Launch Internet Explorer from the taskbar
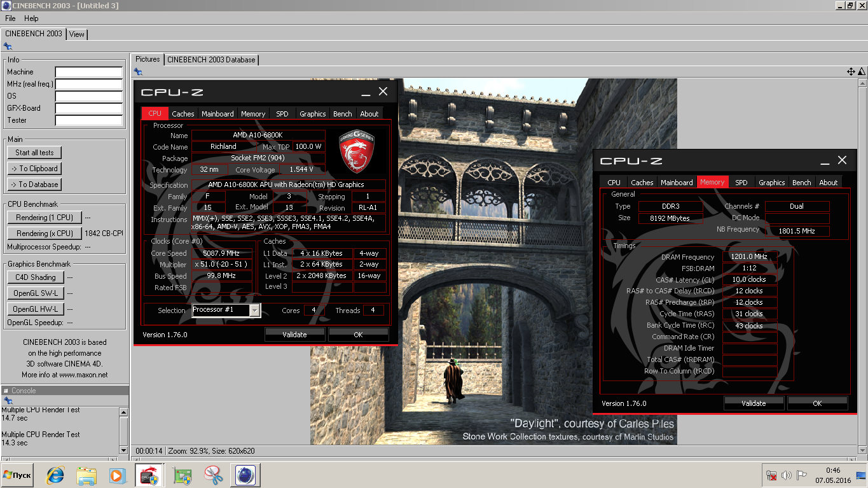868x488 pixels. 56,475
